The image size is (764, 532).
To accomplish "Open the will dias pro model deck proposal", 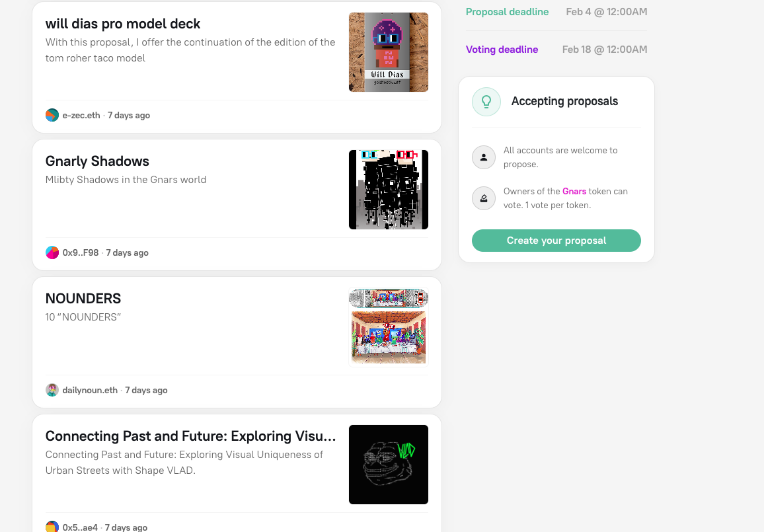I will click(x=123, y=24).
